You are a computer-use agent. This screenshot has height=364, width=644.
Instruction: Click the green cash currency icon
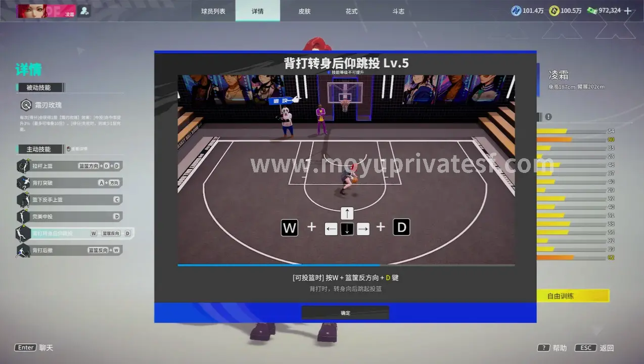[592, 11]
